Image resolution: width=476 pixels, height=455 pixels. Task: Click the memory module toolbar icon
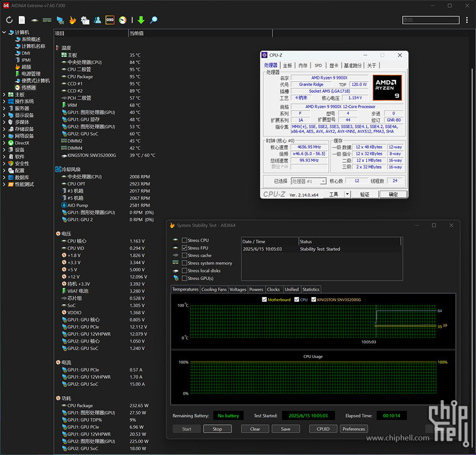(x=47, y=20)
